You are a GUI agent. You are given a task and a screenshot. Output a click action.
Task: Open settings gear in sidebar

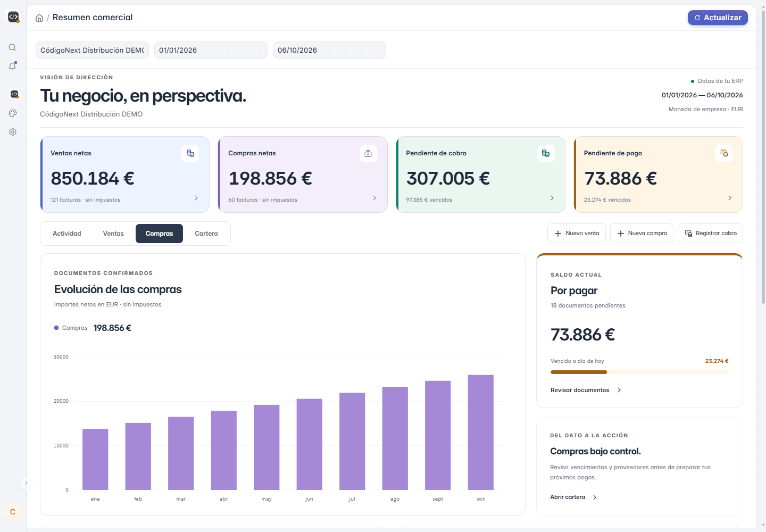[13, 132]
